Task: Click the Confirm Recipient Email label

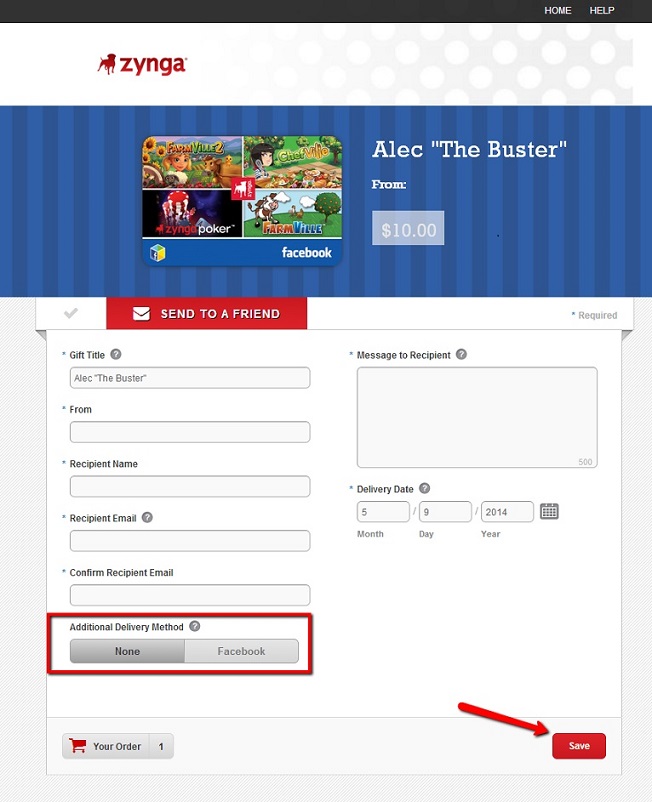Action: point(121,573)
